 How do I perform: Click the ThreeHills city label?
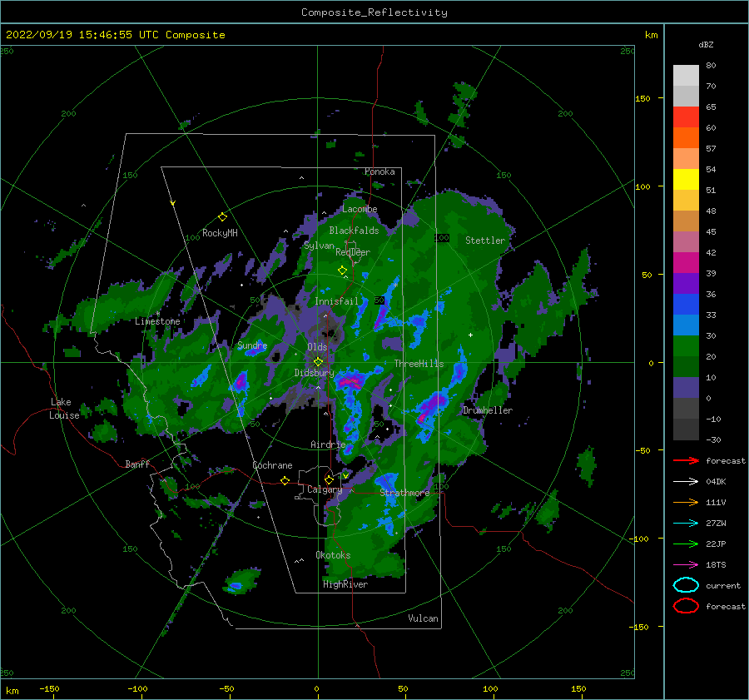419,364
